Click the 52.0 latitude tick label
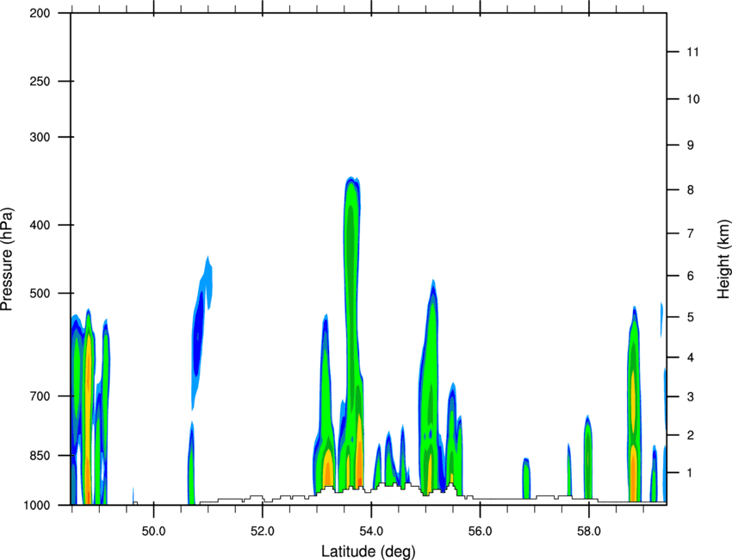732x560 pixels. [x=263, y=532]
